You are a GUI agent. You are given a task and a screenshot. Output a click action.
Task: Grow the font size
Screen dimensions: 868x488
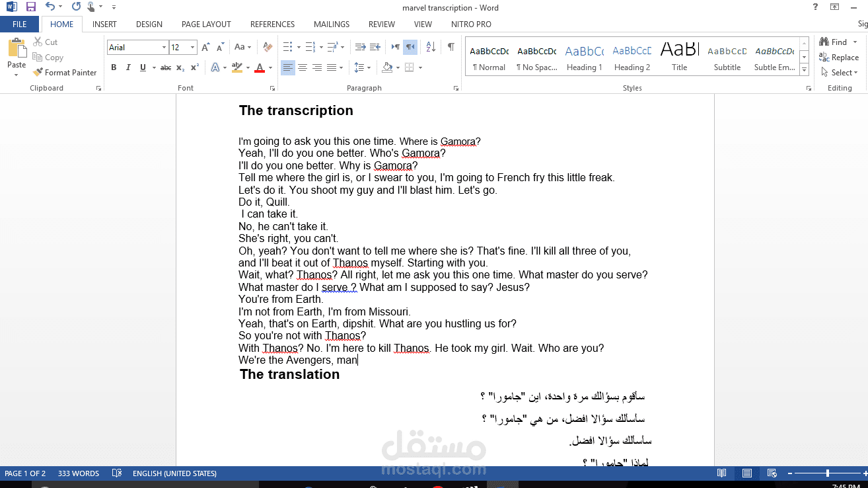[205, 48]
